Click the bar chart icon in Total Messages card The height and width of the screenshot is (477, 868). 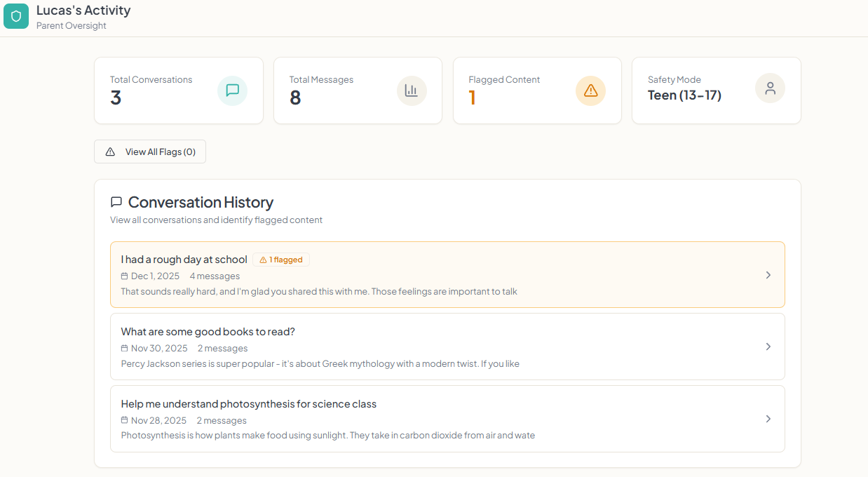(x=412, y=90)
